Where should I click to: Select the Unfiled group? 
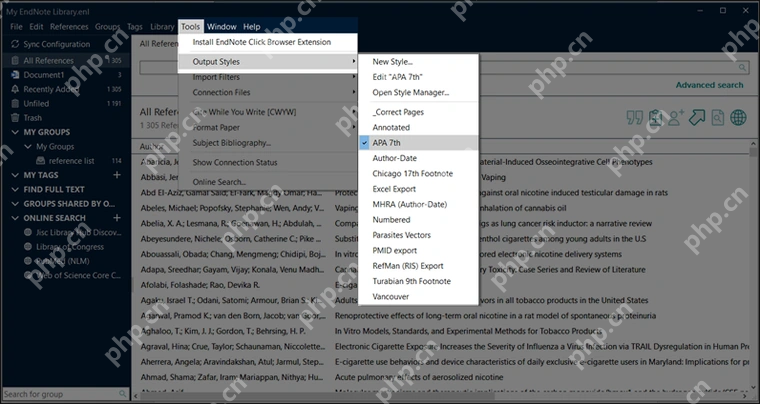pyautogui.click(x=65, y=103)
